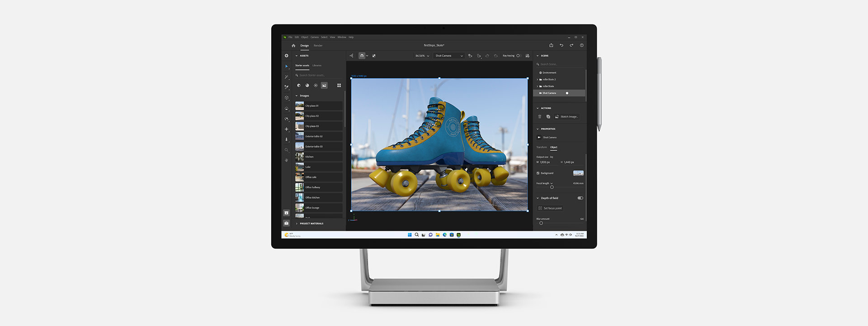Open the Shot Camera view dropdown

coord(449,56)
